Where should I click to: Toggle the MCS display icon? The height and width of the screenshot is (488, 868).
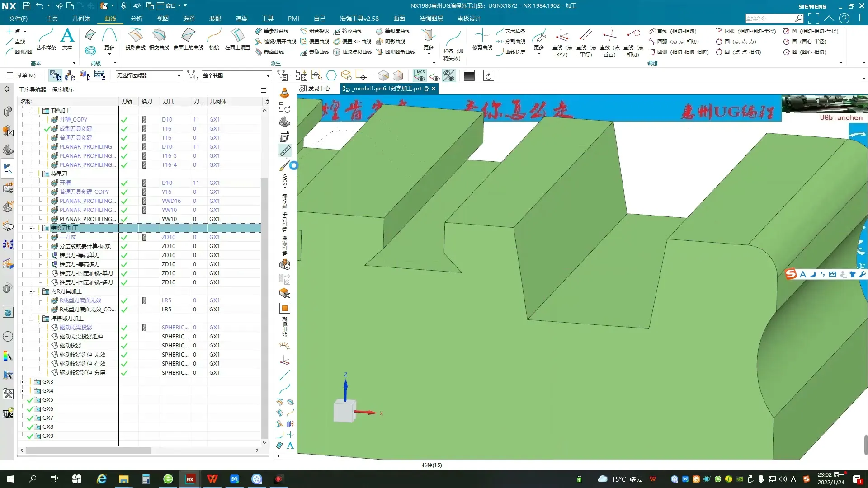coord(420,75)
